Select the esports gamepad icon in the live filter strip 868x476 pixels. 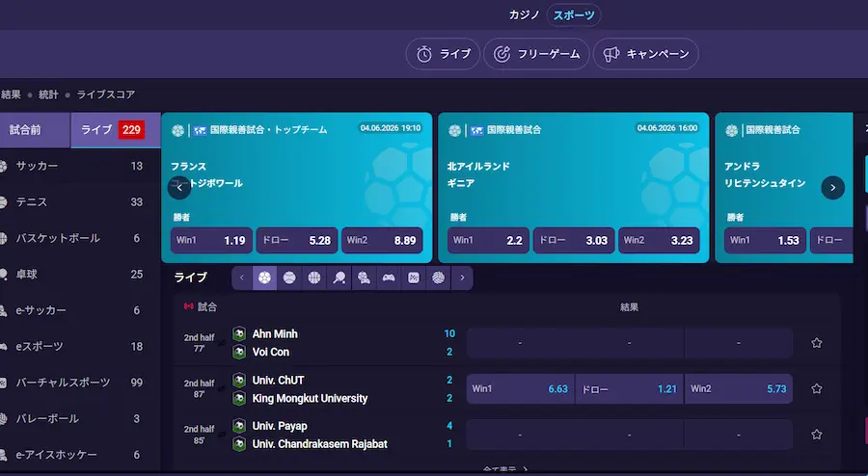click(x=389, y=278)
